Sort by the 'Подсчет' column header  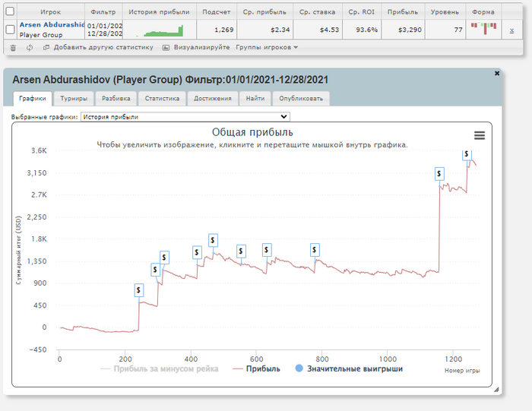[x=217, y=12]
